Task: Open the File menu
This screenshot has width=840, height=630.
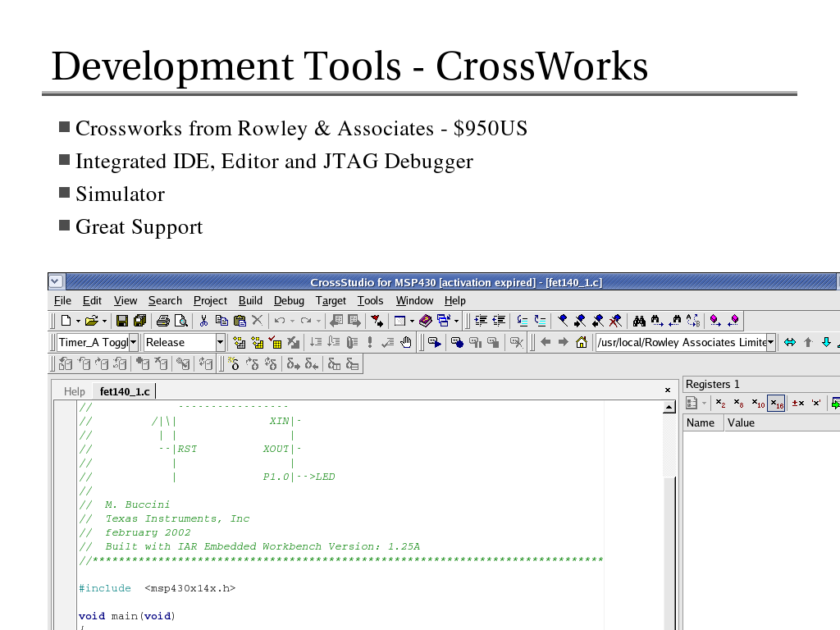Action: point(62,300)
